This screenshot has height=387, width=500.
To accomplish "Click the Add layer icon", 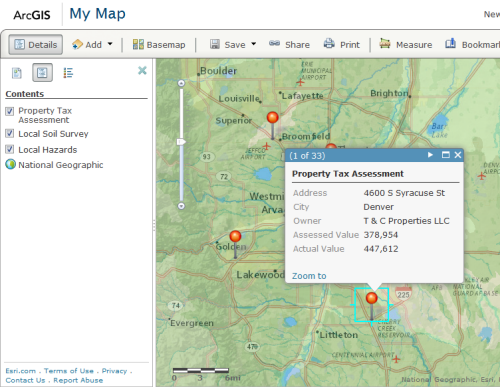I will coord(77,44).
